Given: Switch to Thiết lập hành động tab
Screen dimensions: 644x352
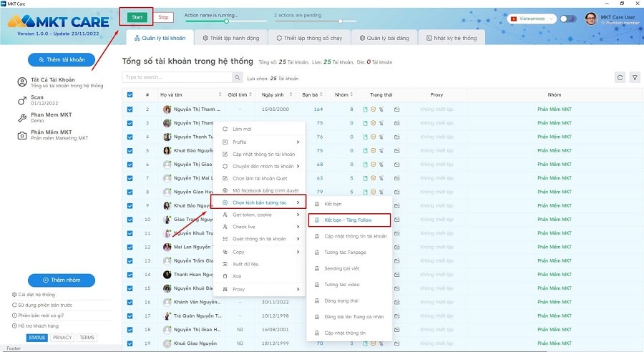Looking at the screenshot, I should 231,38.
